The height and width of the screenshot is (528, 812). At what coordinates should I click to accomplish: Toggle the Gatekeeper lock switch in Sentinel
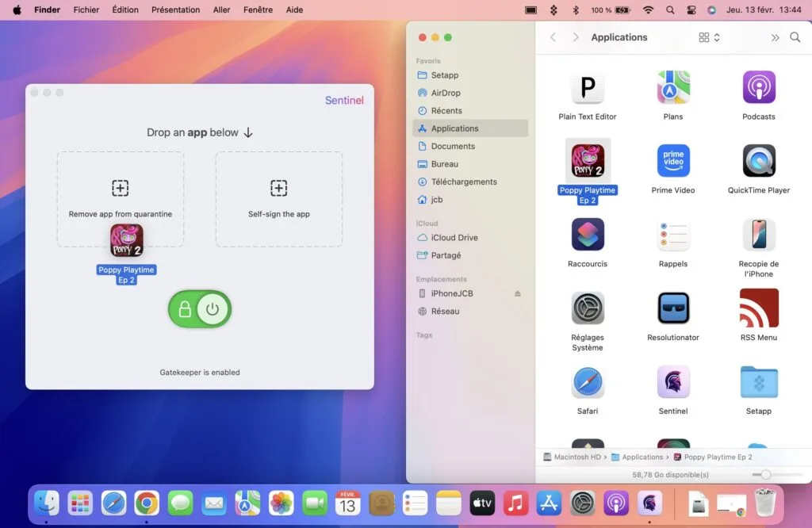(199, 309)
